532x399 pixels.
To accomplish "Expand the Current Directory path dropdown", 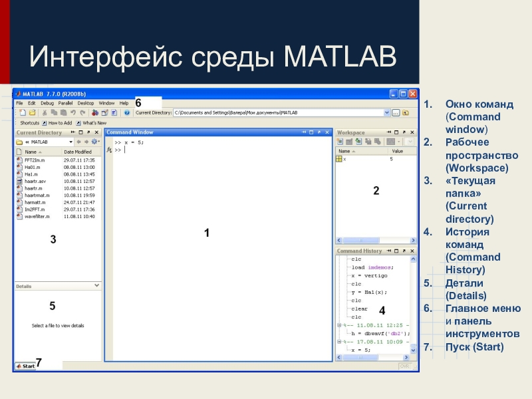I will pyautogui.click(x=387, y=112).
